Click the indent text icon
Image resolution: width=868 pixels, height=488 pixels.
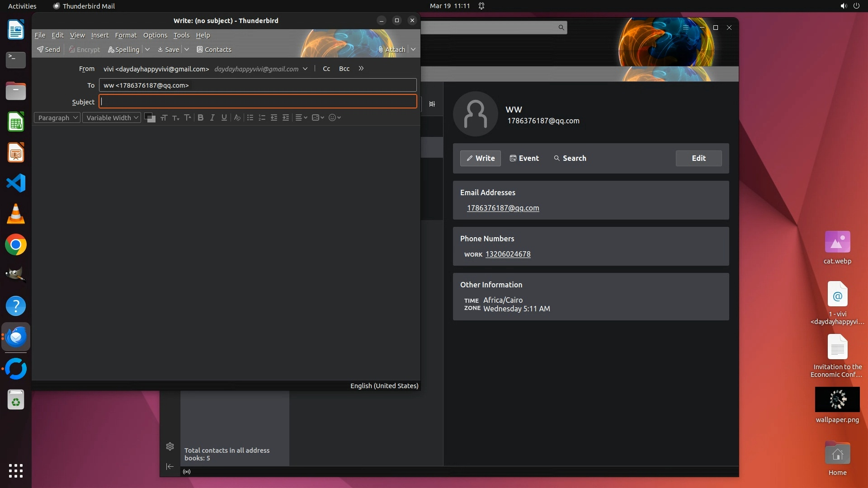(x=286, y=117)
